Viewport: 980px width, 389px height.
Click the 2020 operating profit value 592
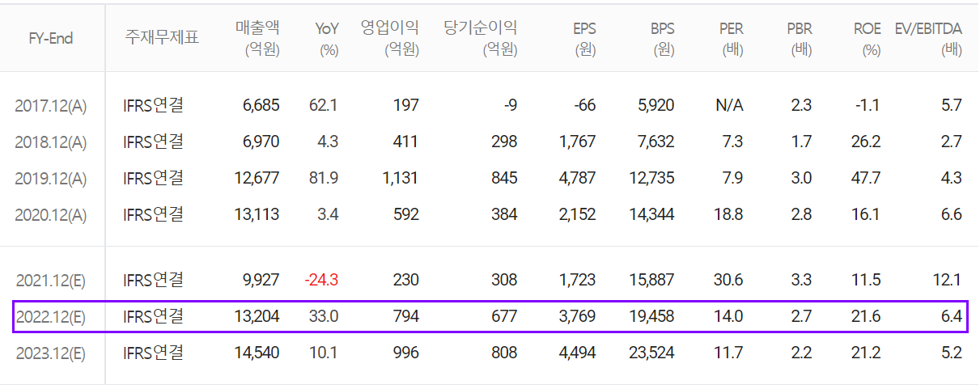coord(405,215)
